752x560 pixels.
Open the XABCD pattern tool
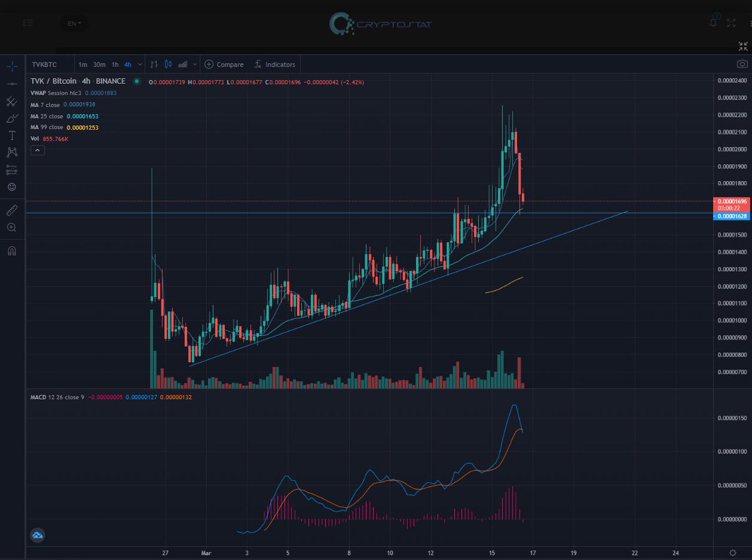tap(12, 152)
